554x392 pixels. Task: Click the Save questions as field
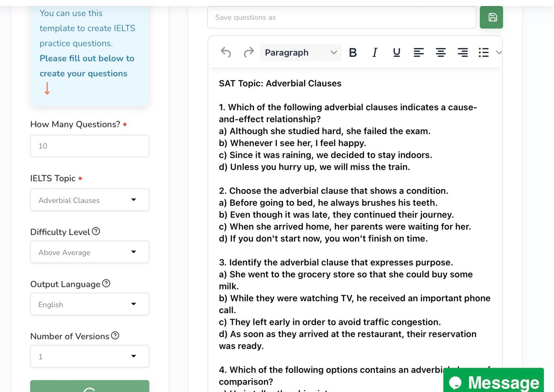tap(342, 17)
